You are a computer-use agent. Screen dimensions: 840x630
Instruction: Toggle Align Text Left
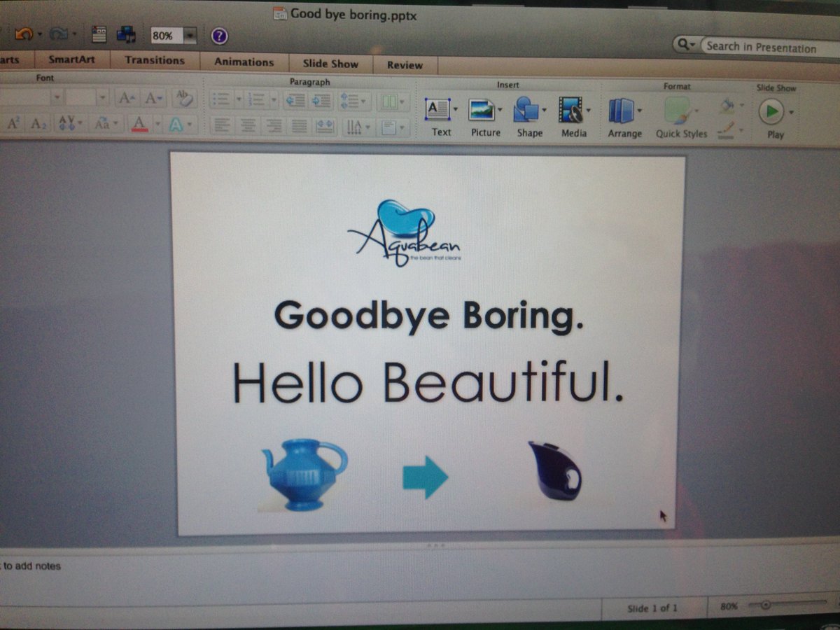[x=222, y=125]
